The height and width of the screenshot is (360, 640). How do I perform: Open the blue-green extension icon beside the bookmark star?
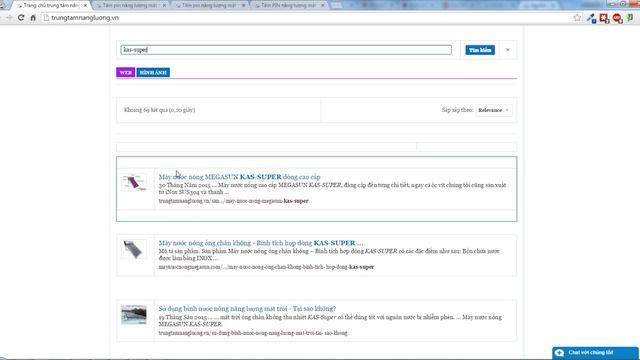(x=591, y=18)
